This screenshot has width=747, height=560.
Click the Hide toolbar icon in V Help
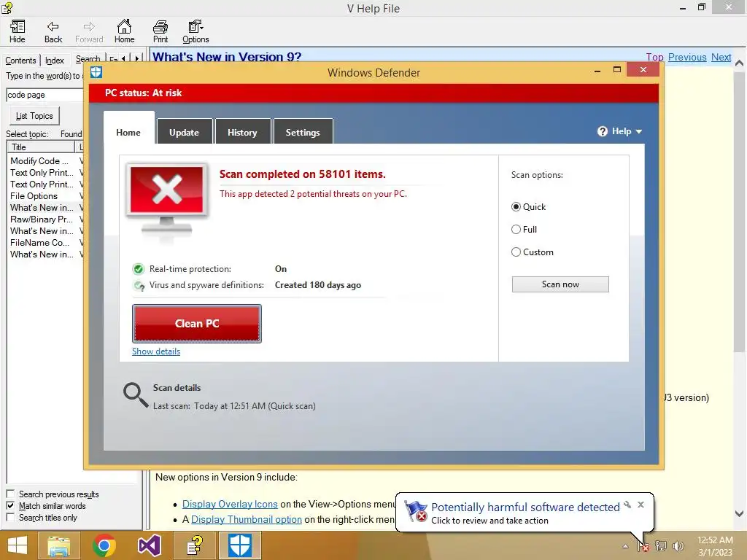18,32
